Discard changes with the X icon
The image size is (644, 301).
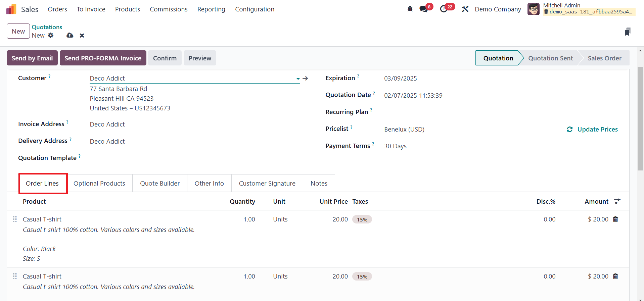(x=82, y=36)
